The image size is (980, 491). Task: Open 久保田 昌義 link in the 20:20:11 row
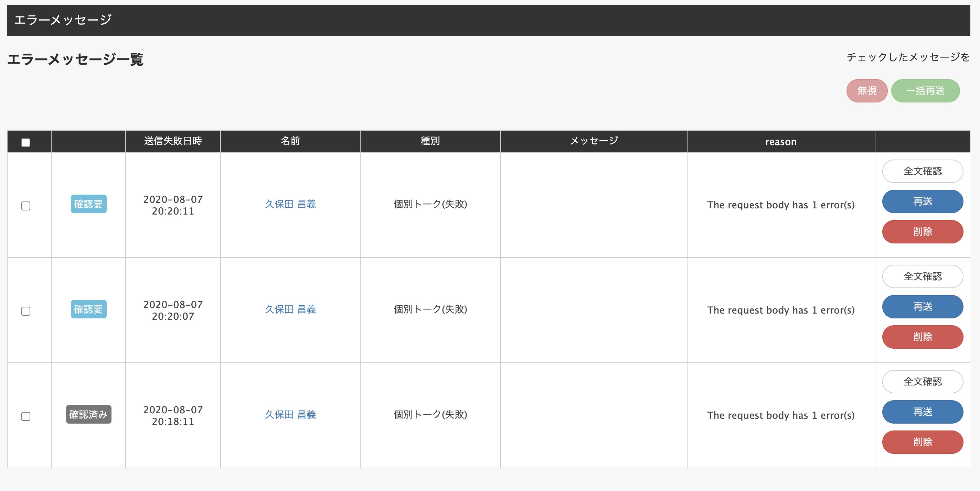(x=290, y=205)
